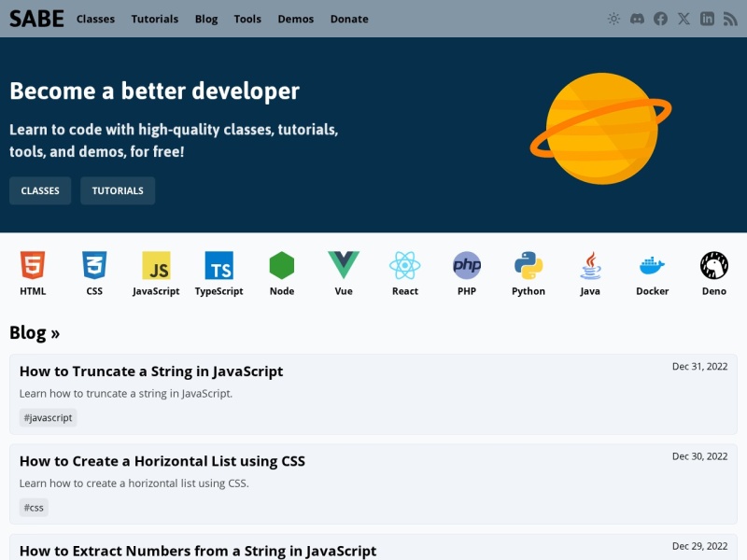
Task: Select the PHP logo icon
Action: (467, 265)
